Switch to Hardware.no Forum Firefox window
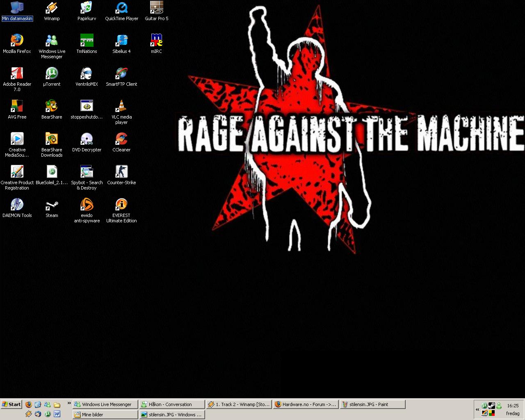This screenshot has height=420, width=525. coord(305,404)
